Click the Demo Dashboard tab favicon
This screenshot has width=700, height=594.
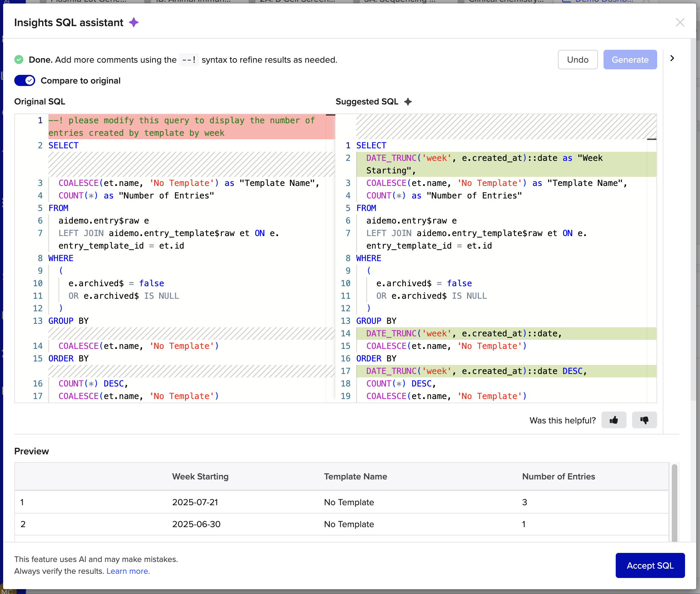coord(566,1)
